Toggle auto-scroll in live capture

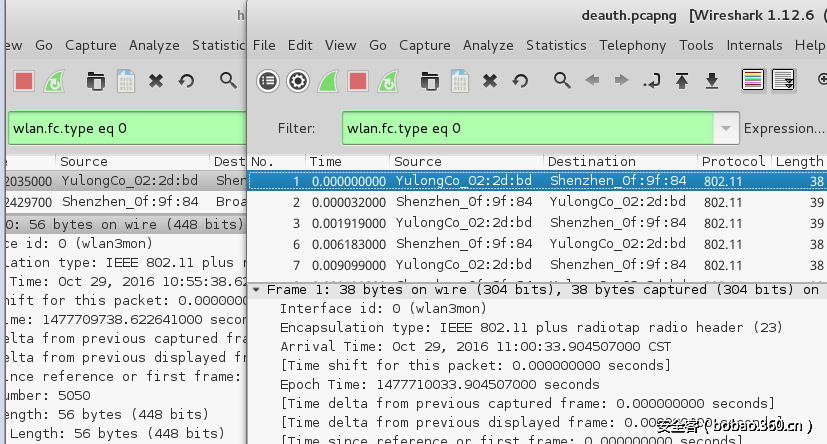point(783,81)
